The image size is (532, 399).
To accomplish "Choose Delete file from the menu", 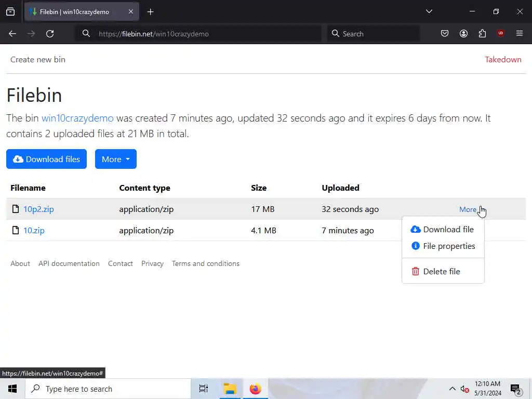I will [x=443, y=271].
